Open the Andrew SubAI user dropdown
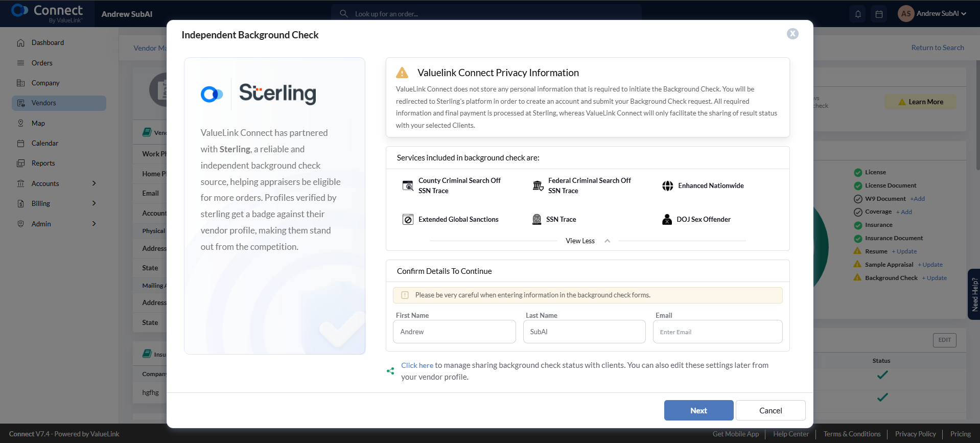Image resolution: width=980 pixels, height=443 pixels. click(941, 14)
